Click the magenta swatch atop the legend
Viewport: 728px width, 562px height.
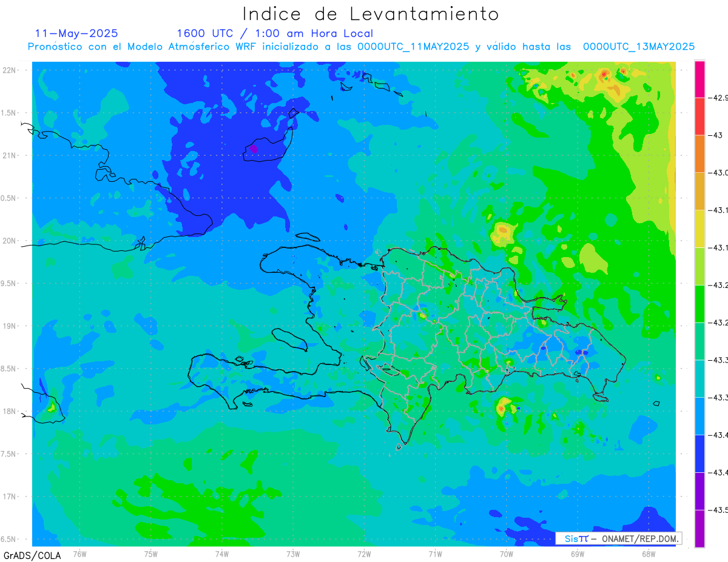[x=699, y=79]
